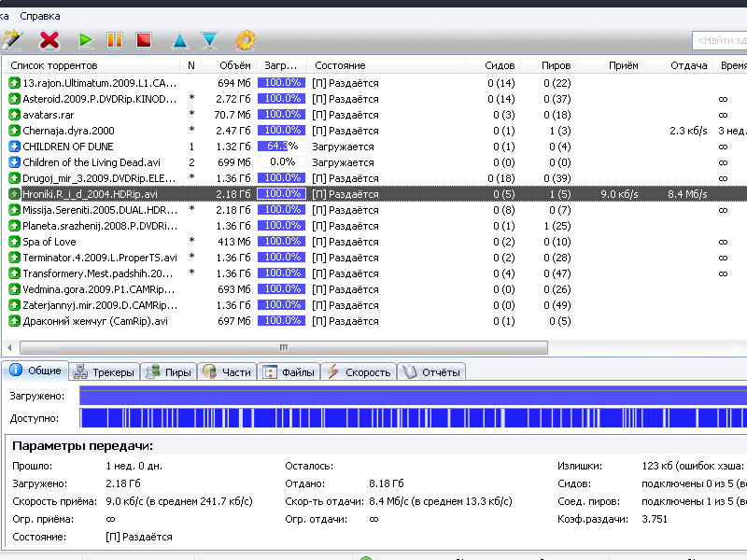
Task: Click the 100.0% progress bar of Hroniki.R_i_d_2004
Action: click(x=281, y=194)
